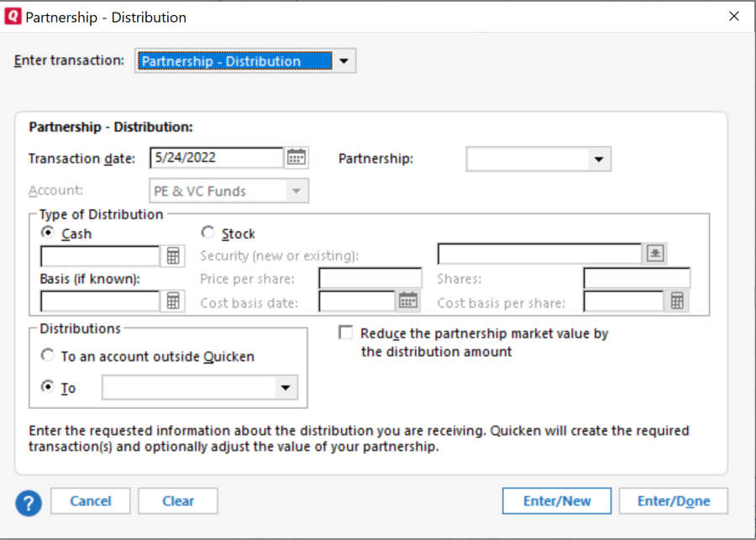Click into the Cash amount field

pos(101,256)
